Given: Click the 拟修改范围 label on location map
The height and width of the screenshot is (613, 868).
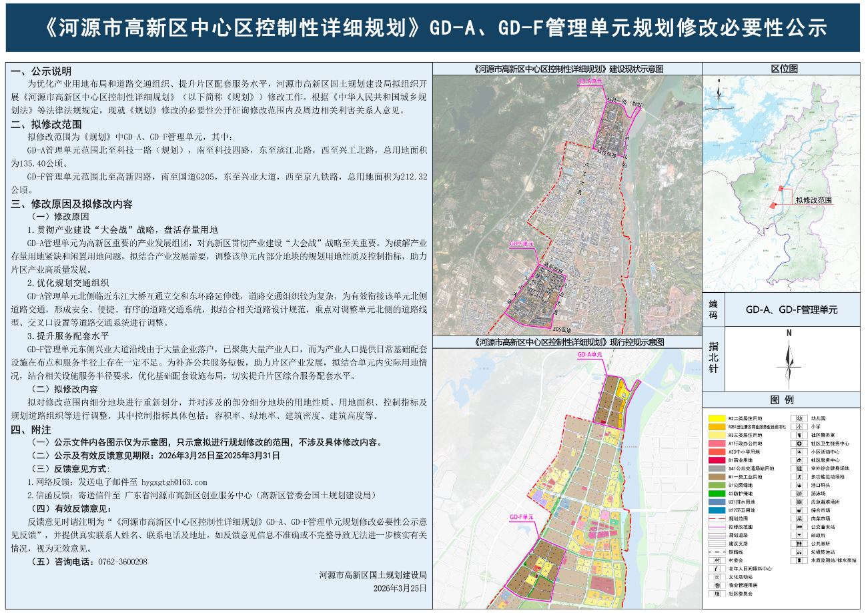Looking at the screenshot, I should 813,200.
